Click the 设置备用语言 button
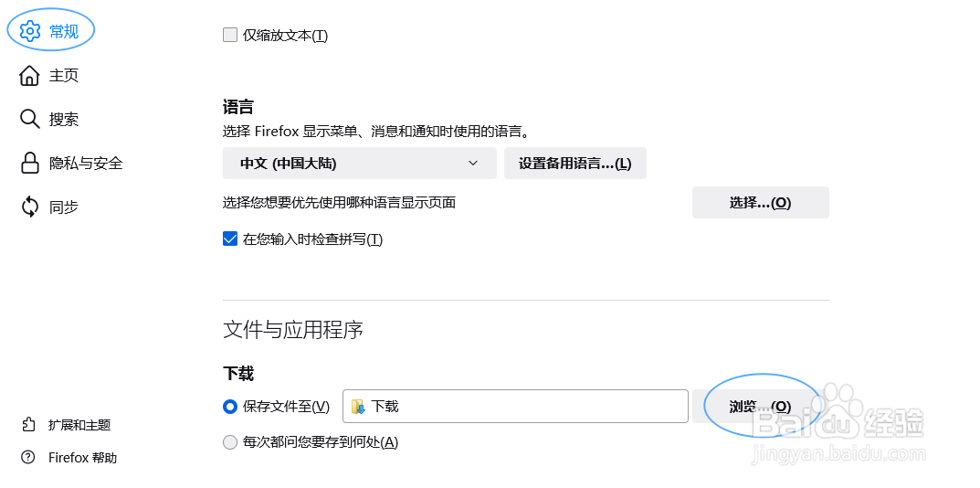980x488 pixels. point(575,164)
